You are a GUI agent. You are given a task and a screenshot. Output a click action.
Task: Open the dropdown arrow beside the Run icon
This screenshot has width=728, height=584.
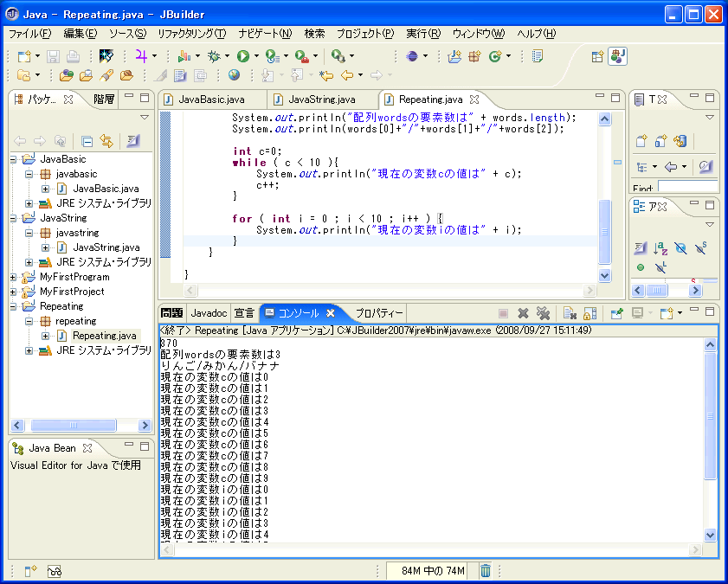[x=256, y=56]
